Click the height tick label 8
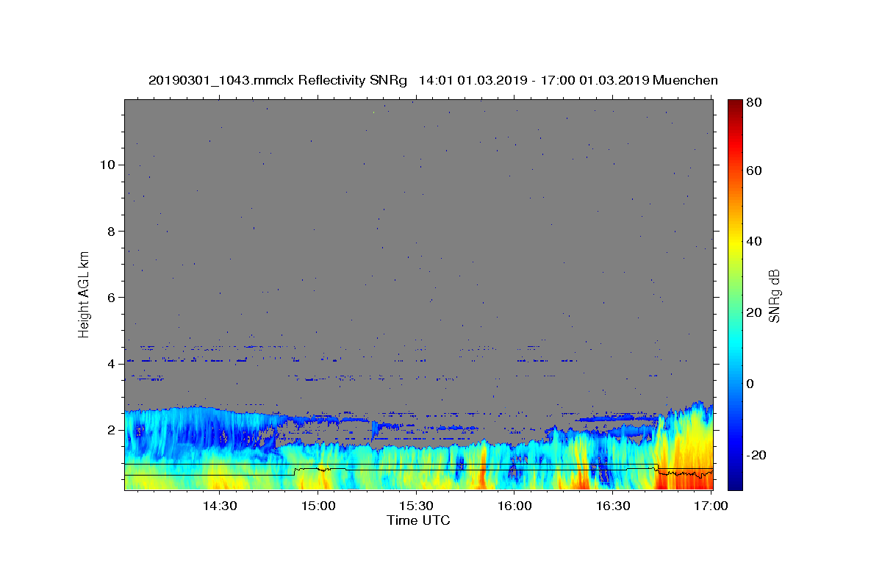 [110, 231]
